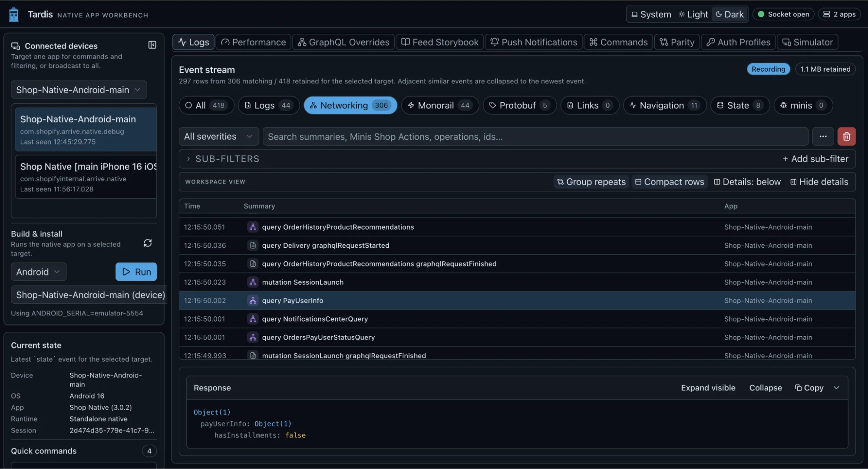Viewport: 868px width, 469px height.
Task: Filter by Monorail 44
Action: pos(440,105)
